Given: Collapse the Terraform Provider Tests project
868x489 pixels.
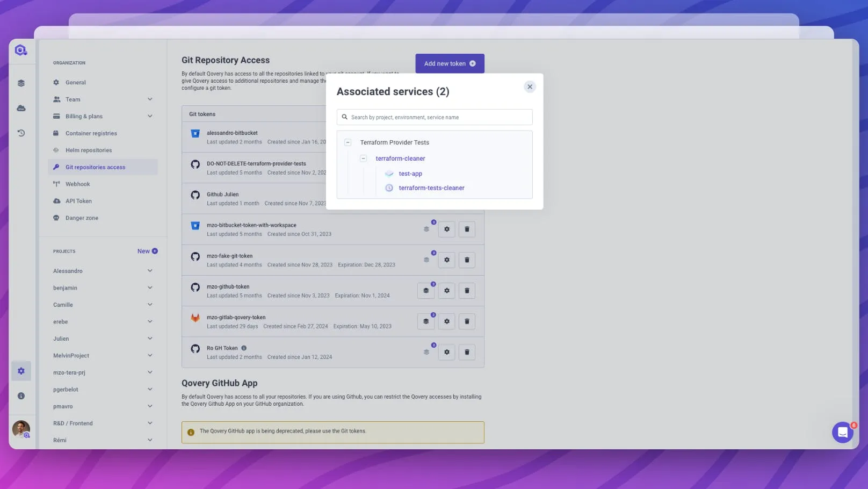Looking at the screenshot, I should [348, 142].
